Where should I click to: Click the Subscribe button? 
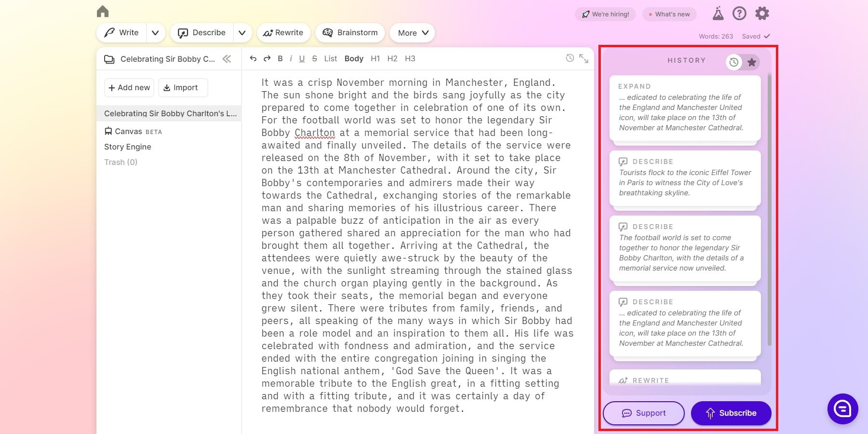point(731,413)
